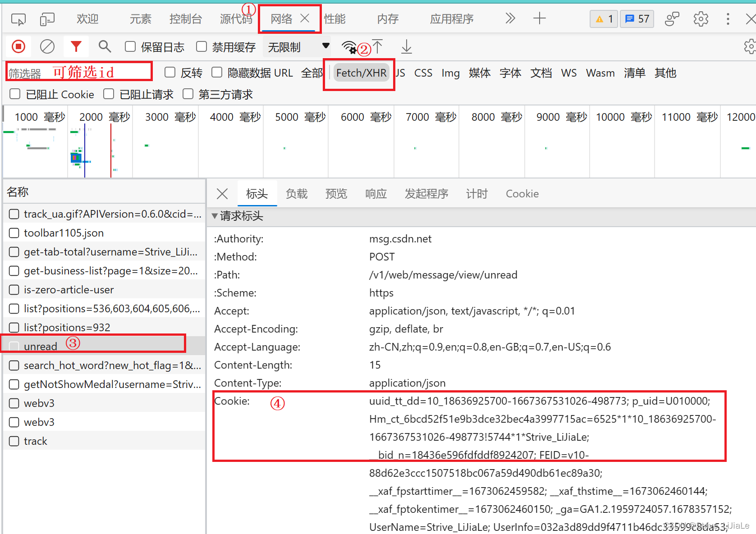The width and height of the screenshot is (756, 534).
Task: Sort by the 名称 column header
Action: [104, 192]
